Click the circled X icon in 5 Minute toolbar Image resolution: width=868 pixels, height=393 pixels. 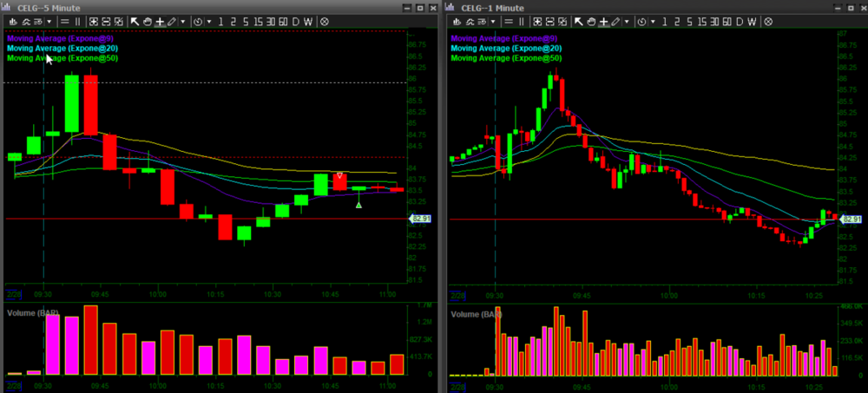pyautogui.click(x=324, y=21)
